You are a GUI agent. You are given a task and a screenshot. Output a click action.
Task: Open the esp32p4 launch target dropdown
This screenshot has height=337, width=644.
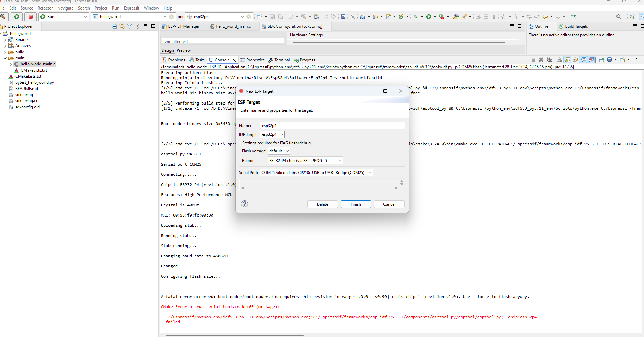point(242,16)
